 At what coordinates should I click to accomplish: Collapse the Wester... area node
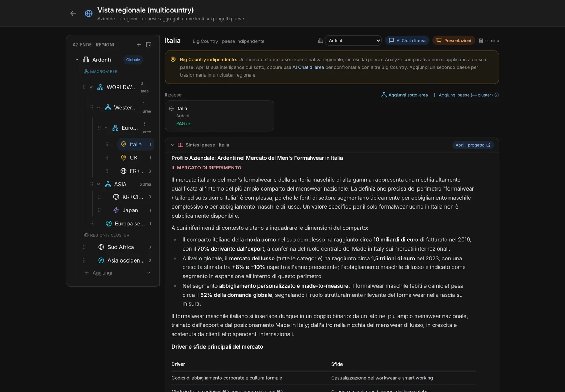coord(99,108)
